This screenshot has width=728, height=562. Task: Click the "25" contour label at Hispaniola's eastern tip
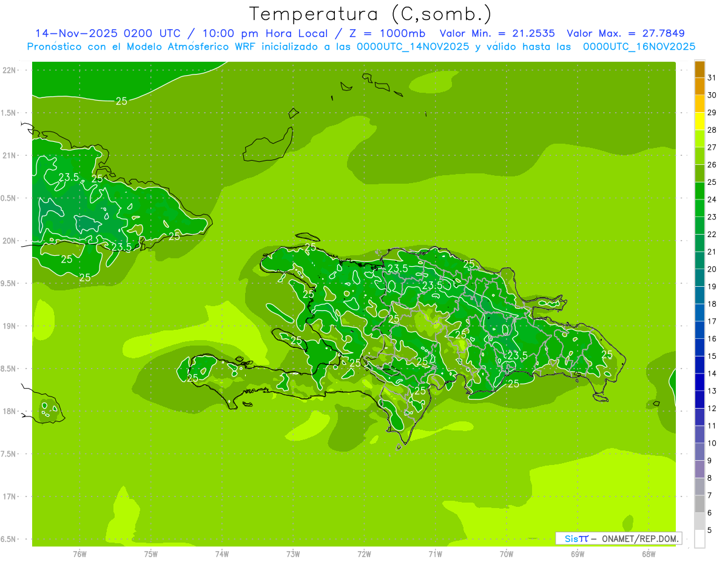[607, 355]
